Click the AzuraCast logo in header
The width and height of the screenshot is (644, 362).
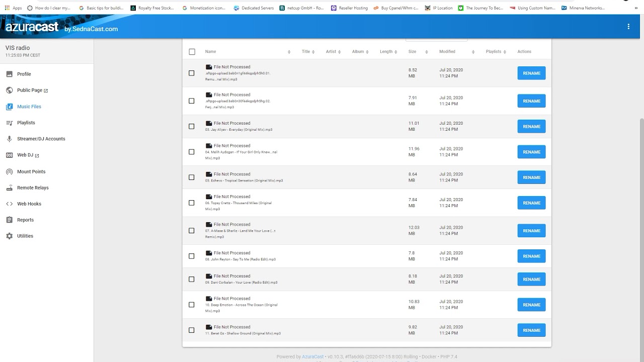coord(32,27)
